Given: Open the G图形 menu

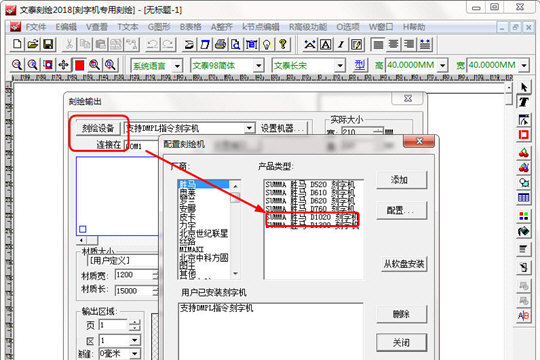Looking at the screenshot, I should 159,27.
